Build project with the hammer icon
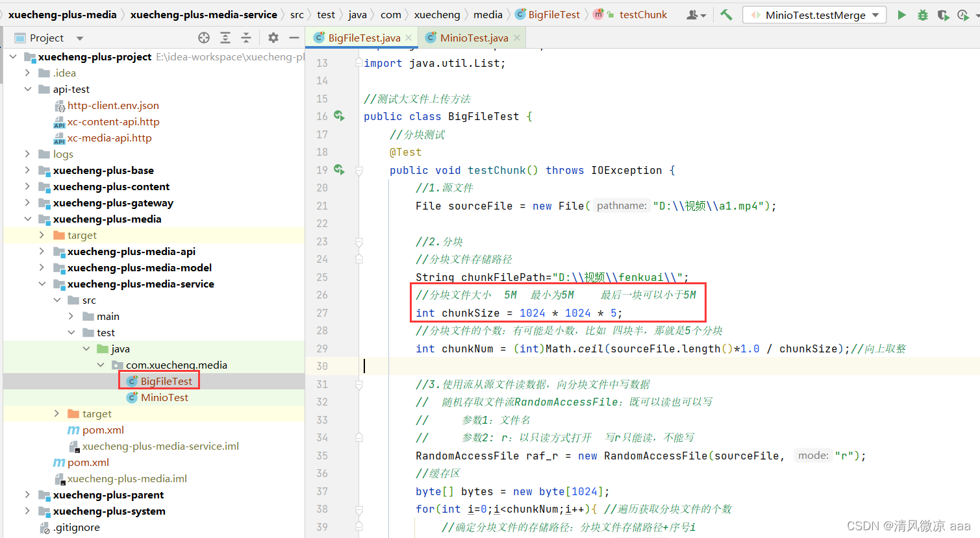980x538 pixels. (726, 14)
